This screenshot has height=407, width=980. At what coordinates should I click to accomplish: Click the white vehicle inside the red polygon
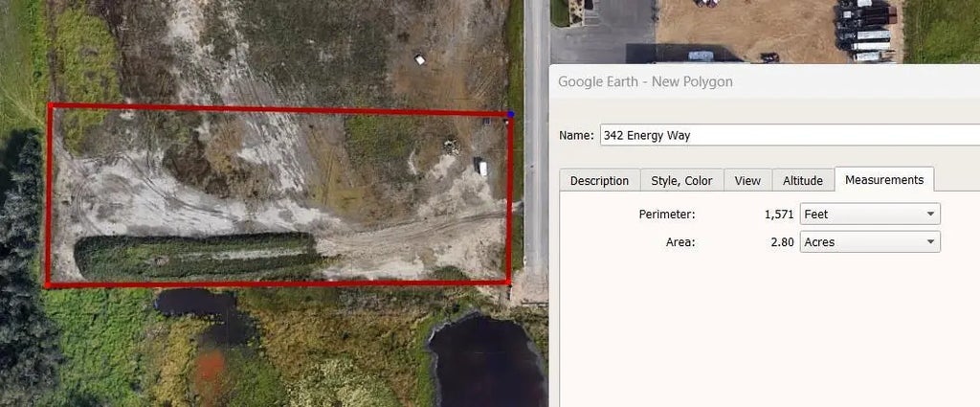[x=480, y=168]
